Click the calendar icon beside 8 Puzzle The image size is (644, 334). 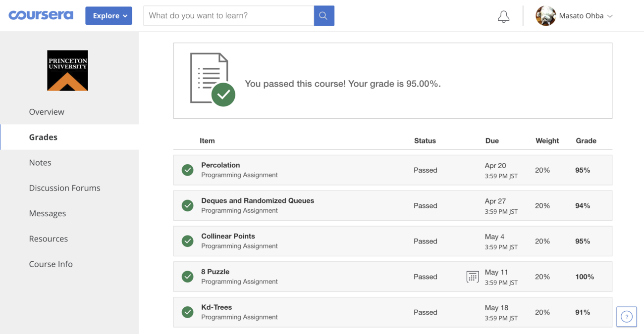tap(473, 277)
